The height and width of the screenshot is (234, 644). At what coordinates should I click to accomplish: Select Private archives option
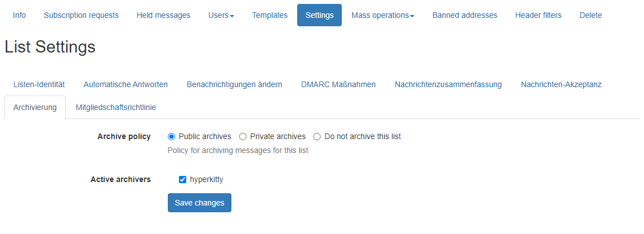pos(243,136)
